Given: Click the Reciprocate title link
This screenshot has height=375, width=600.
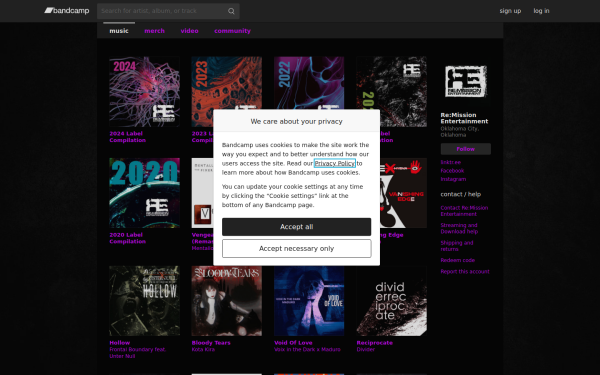Looking at the screenshot, I should (x=375, y=342).
